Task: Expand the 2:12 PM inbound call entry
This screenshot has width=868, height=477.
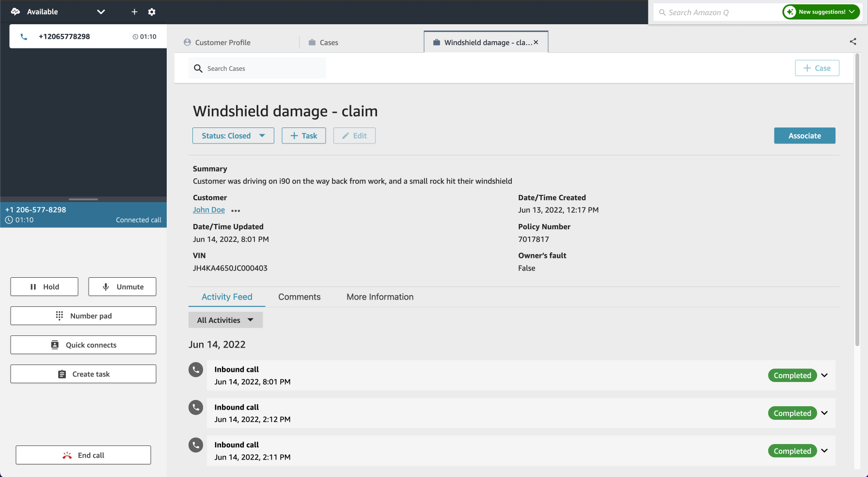Action: (824, 413)
